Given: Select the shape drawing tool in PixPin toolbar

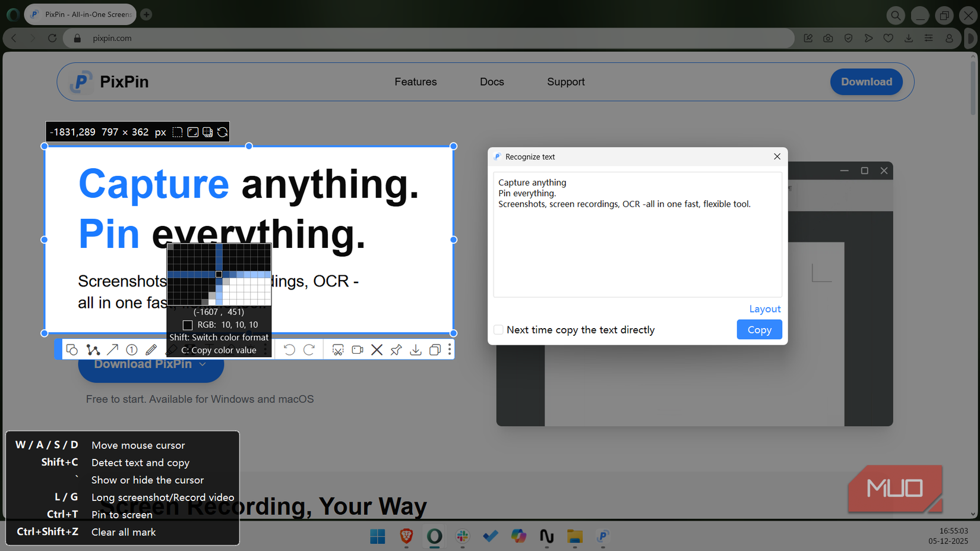Looking at the screenshot, I should coord(72,350).
